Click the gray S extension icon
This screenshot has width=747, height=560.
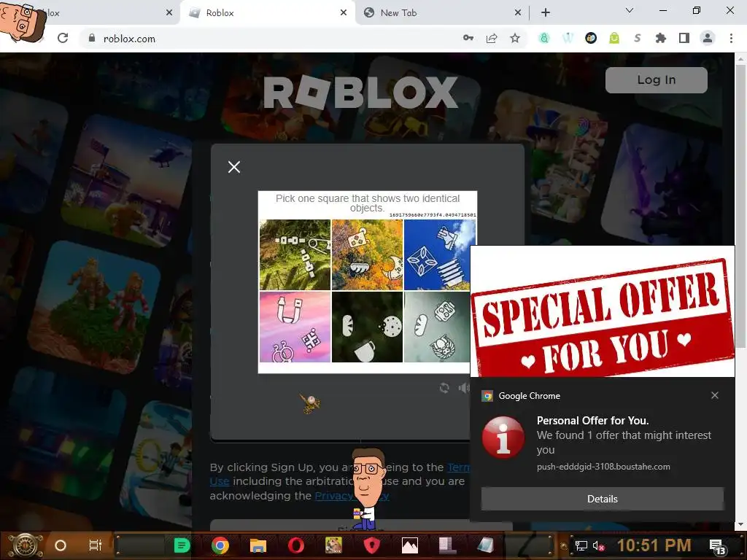pos(638,38)
